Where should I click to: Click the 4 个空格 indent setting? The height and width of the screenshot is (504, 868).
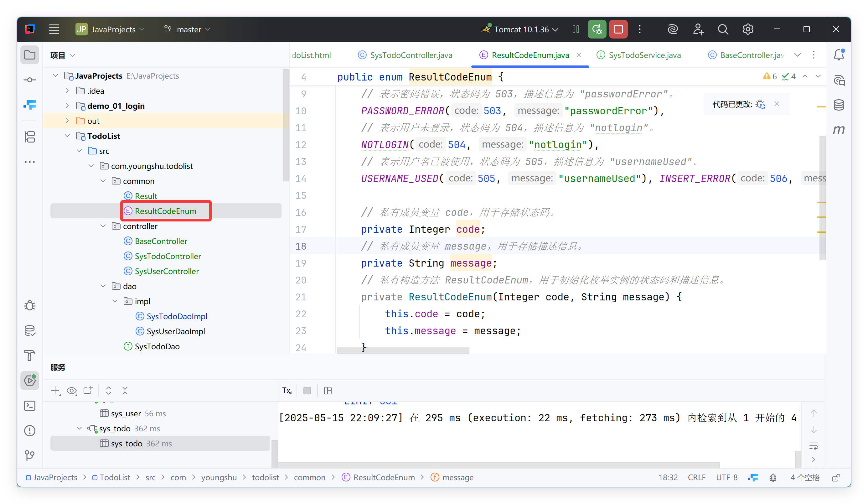point(805,477)
